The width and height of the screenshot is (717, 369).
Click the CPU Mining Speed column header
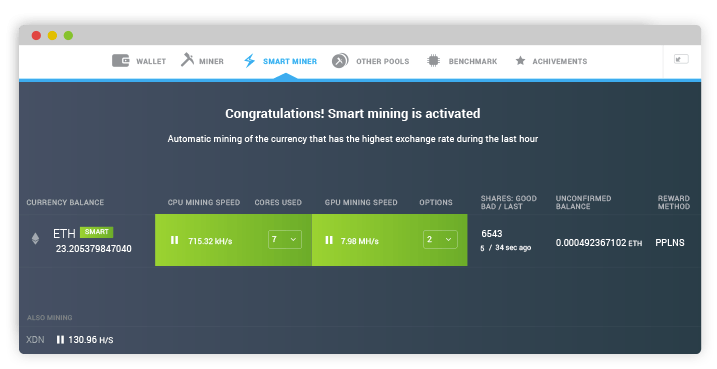coord(204,202)
